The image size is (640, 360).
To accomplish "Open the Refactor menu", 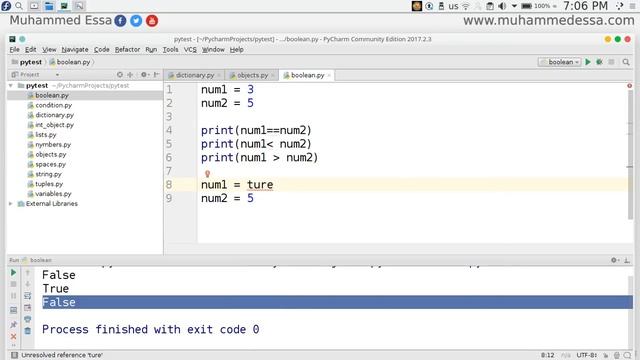I will point(127,49).
